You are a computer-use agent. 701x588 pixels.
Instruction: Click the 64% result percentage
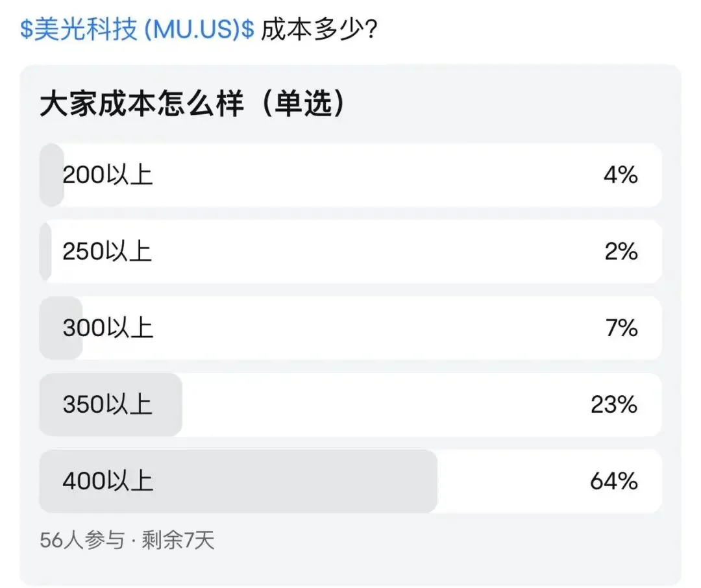point(614,482)
